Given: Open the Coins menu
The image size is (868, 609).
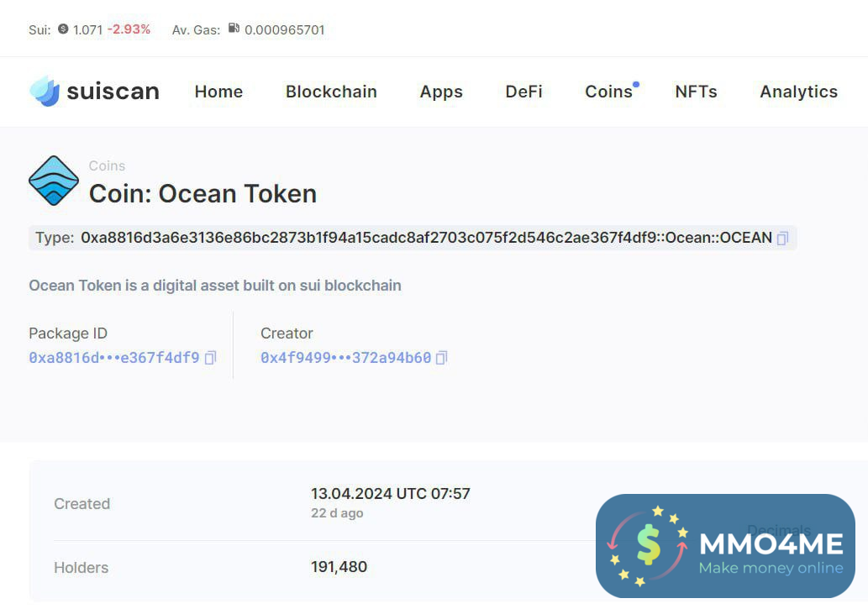Looking at the screenshot, I should (609, 92).
